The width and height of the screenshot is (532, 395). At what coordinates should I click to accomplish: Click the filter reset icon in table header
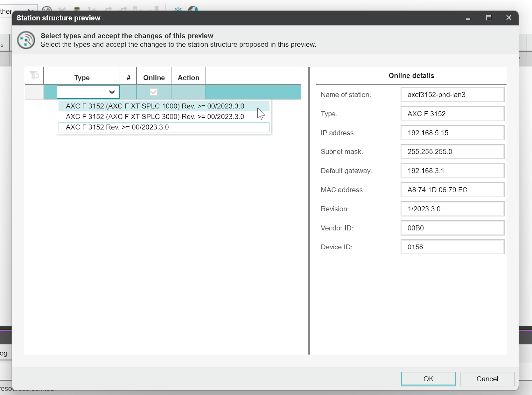tap(34, 75)
